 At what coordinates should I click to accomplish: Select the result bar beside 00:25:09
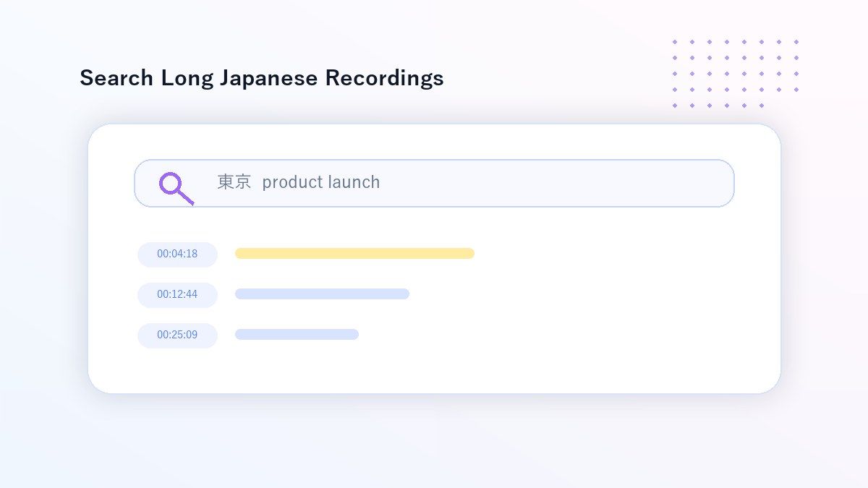pyautogui.click(x=297, y=334)
